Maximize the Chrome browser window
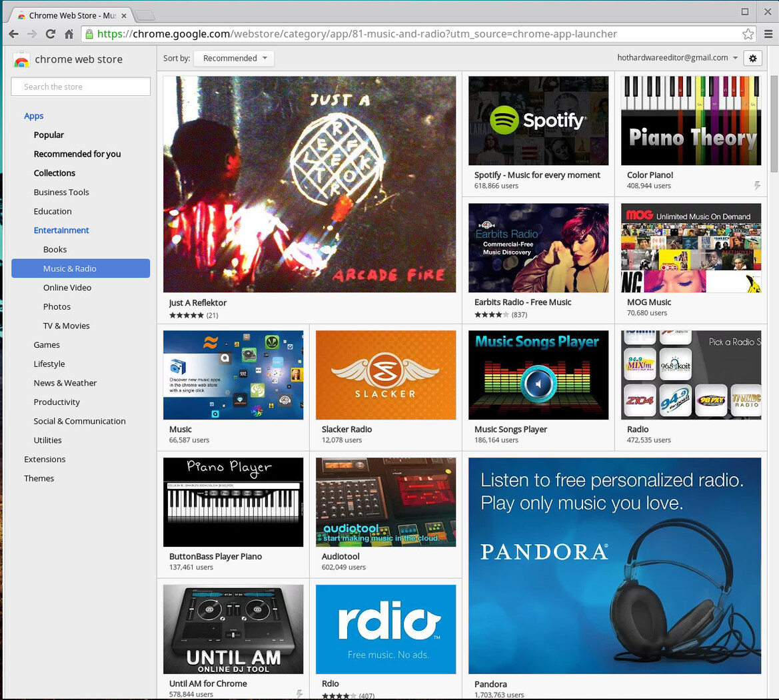This screenshot has width=779, height=700. point(745,11)
